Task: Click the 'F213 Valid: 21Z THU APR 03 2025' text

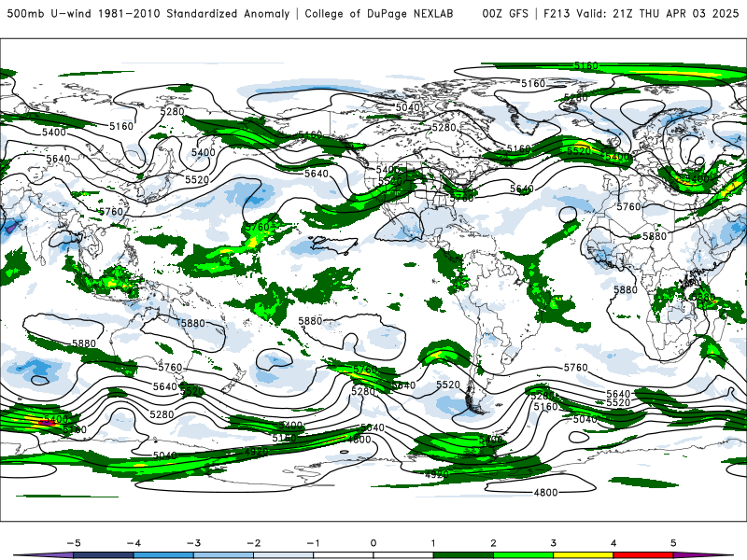Action: pyautogui.click(x=641, y=13)
